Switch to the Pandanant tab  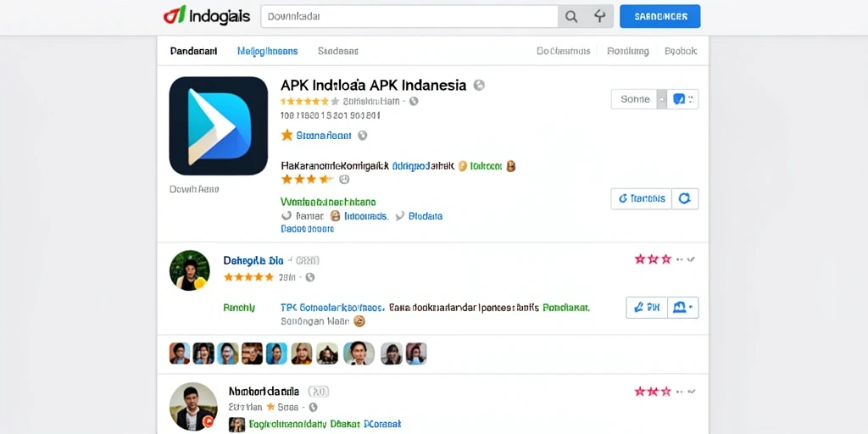point(194,51)
